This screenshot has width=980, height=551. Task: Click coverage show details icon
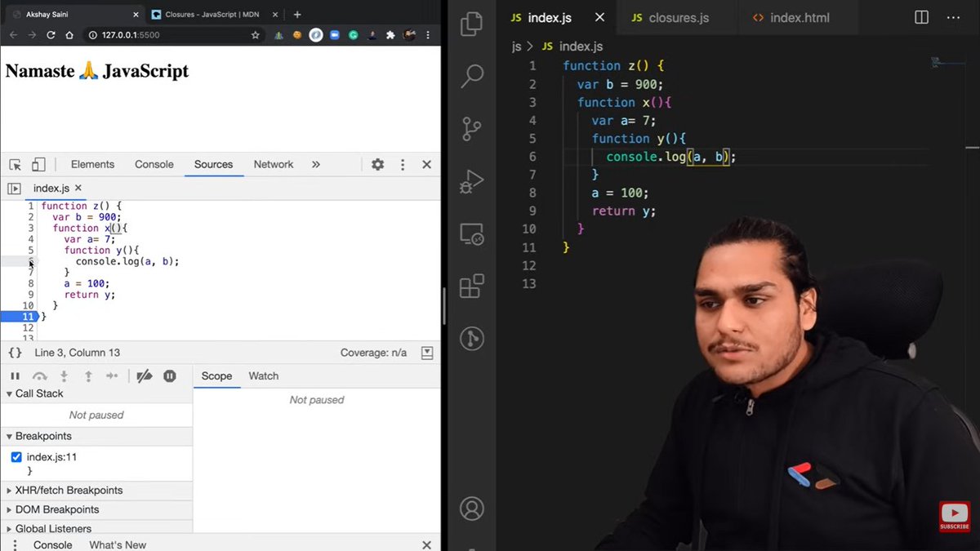427,353
